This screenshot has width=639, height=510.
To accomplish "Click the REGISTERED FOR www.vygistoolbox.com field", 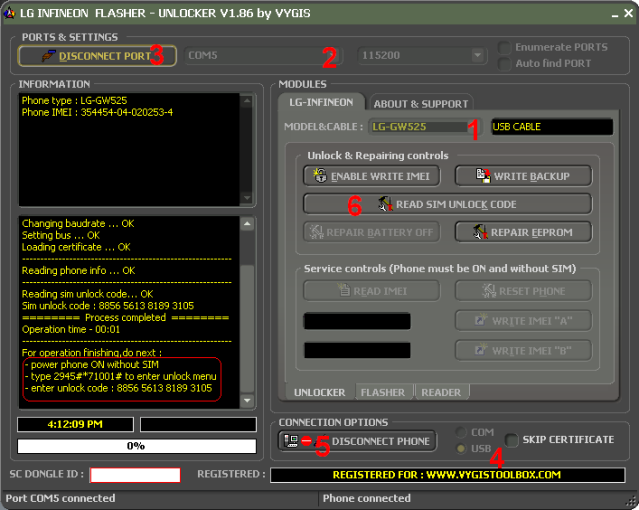I will (447, 475).
